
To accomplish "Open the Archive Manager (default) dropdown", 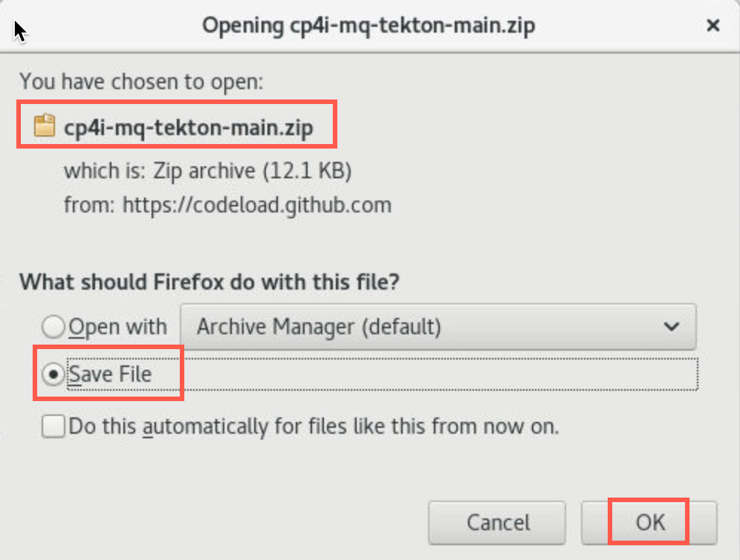I will [x=438, y=327].
